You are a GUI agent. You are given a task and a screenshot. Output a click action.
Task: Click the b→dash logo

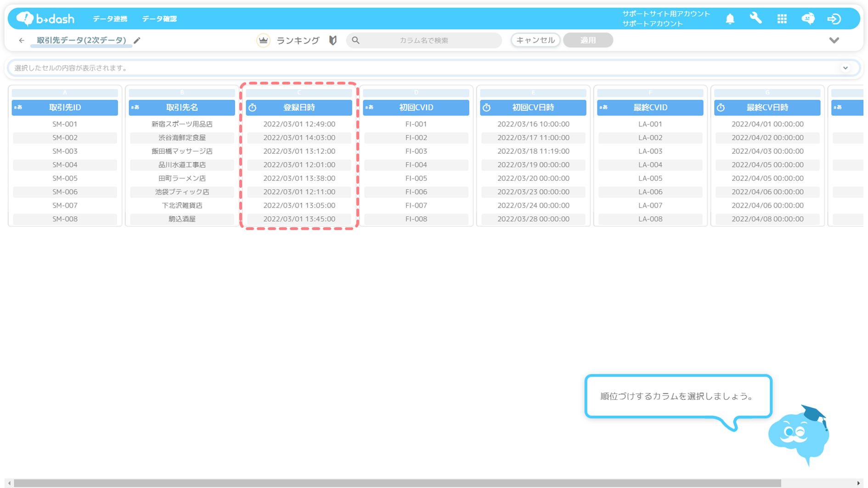pyautogui.click(x=45, y=18)
